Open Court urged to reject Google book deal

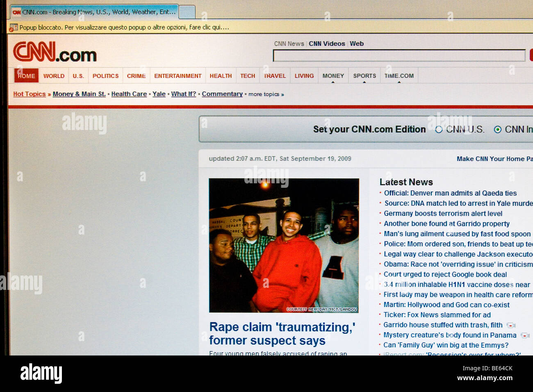click(x=445, y=275)
